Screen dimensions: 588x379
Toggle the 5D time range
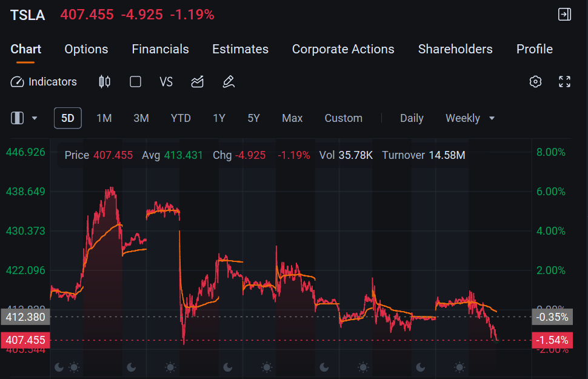point(67,118)
